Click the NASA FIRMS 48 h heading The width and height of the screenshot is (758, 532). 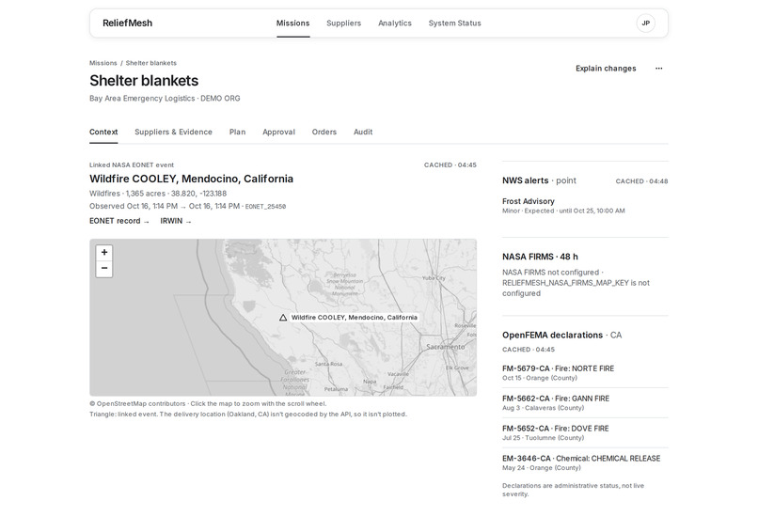tap(540, 257)
